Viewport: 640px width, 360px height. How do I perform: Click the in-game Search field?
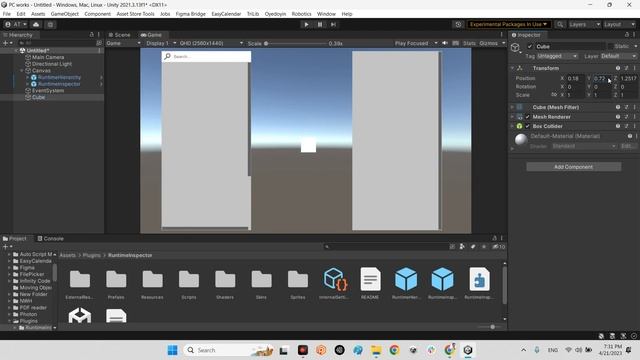(206, 56)
